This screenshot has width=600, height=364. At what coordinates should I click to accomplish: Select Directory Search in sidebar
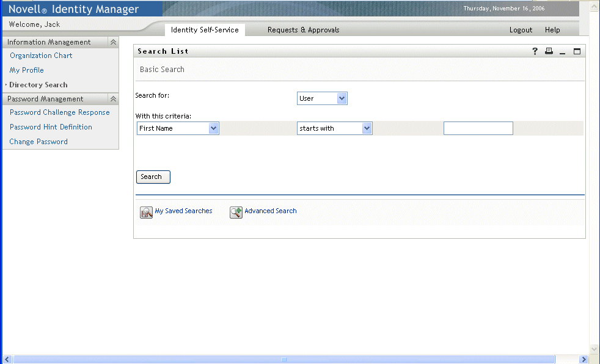pos(38,85)
